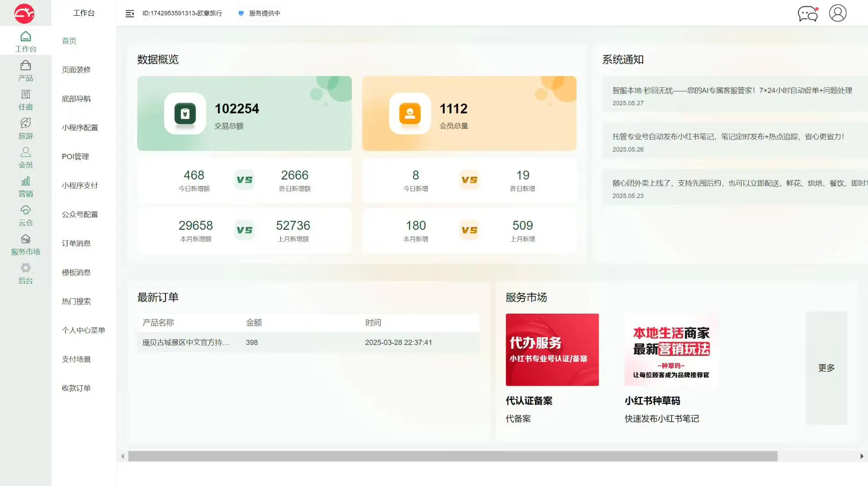
Task: Open the 产品 section from the sidebar
Action: tap(26, 71)
